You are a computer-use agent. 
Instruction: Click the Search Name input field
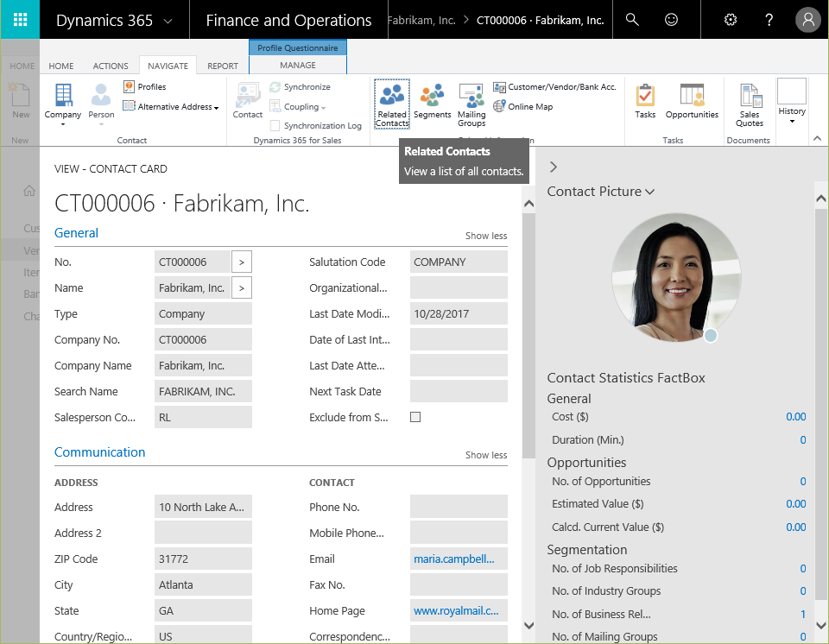pyautogui.click(x=203, y=391)
